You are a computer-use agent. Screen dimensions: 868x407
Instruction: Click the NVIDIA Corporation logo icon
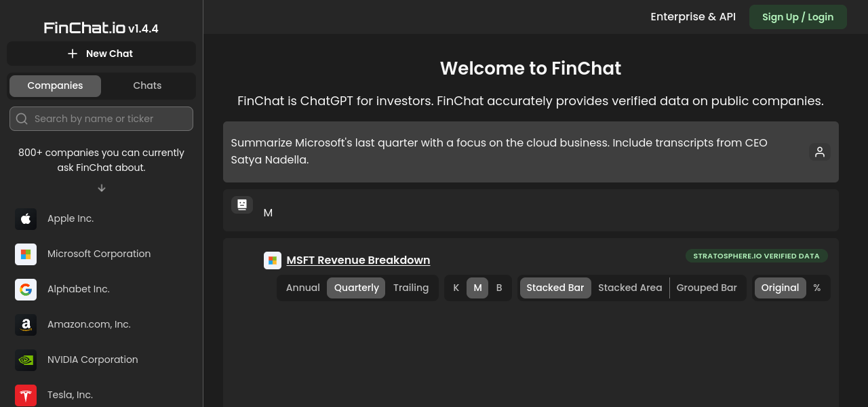pyautogui.click(x=26, y=360)
